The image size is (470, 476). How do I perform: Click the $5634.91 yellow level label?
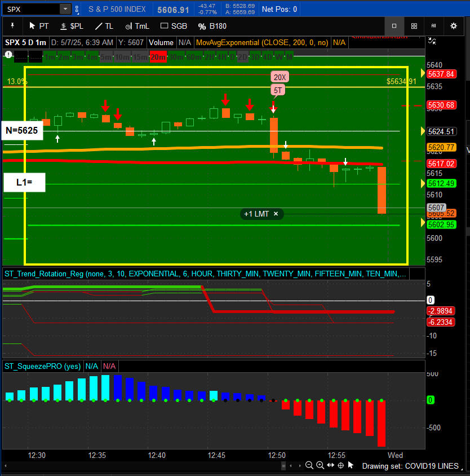401,81
